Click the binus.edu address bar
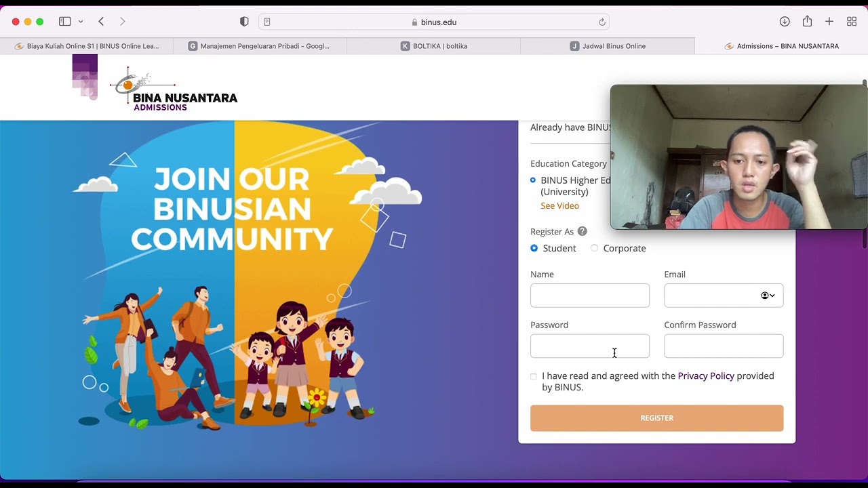The image size is (868, 488). (434, 22)
